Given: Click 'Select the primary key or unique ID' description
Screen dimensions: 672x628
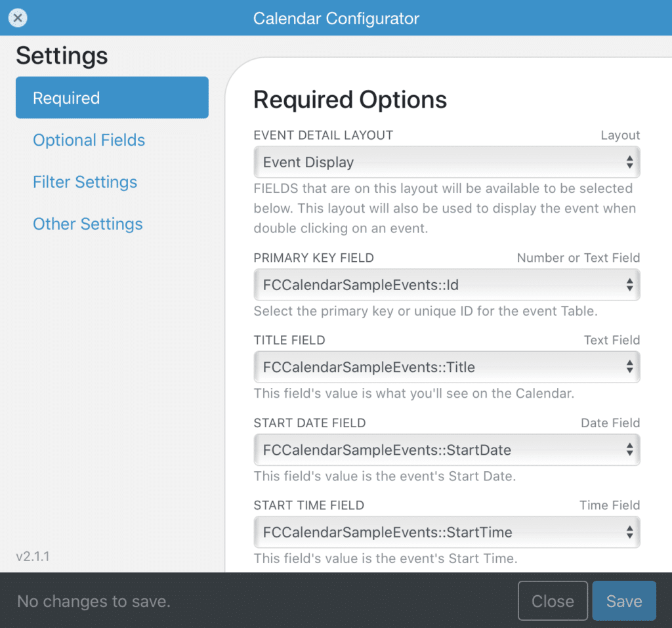Looking at the screenshot, I should coord(425,311).
